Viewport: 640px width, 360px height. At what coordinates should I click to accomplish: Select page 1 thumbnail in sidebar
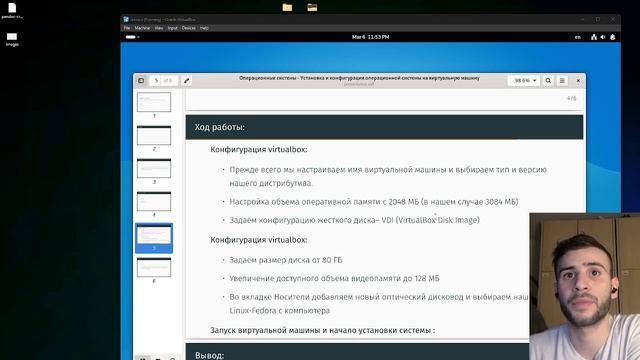tap(154, 102)
